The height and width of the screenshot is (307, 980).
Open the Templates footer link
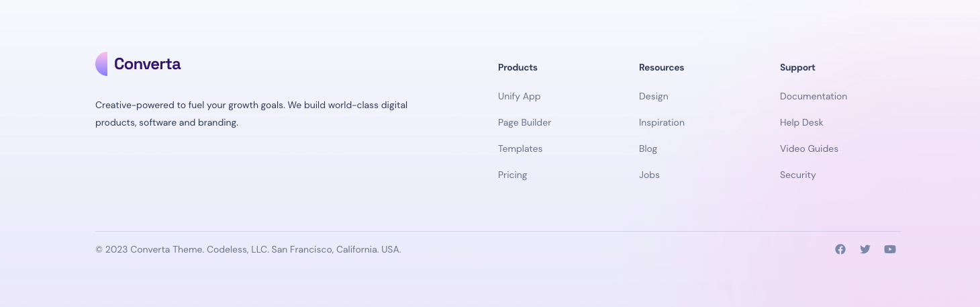pos(520,148)
